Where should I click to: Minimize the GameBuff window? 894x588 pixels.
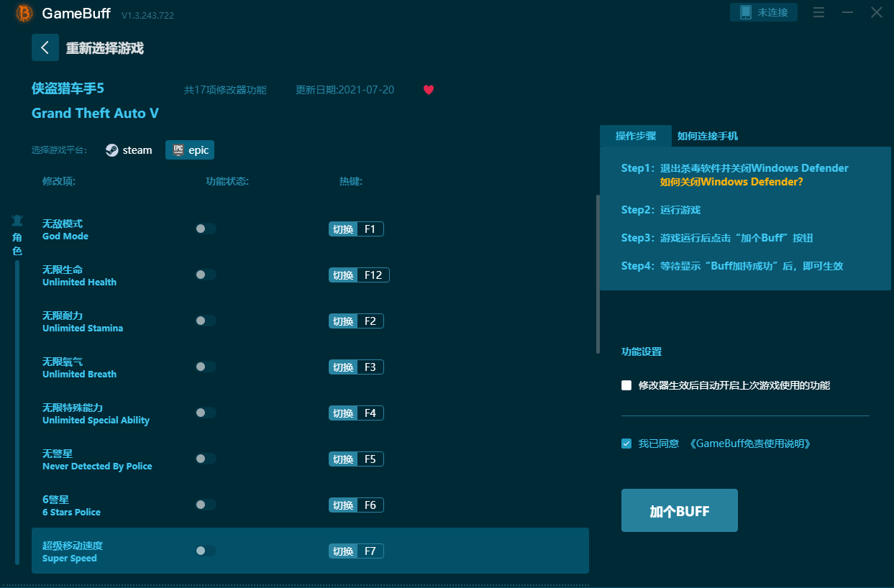pyautogui.click(x=847, y=12)
